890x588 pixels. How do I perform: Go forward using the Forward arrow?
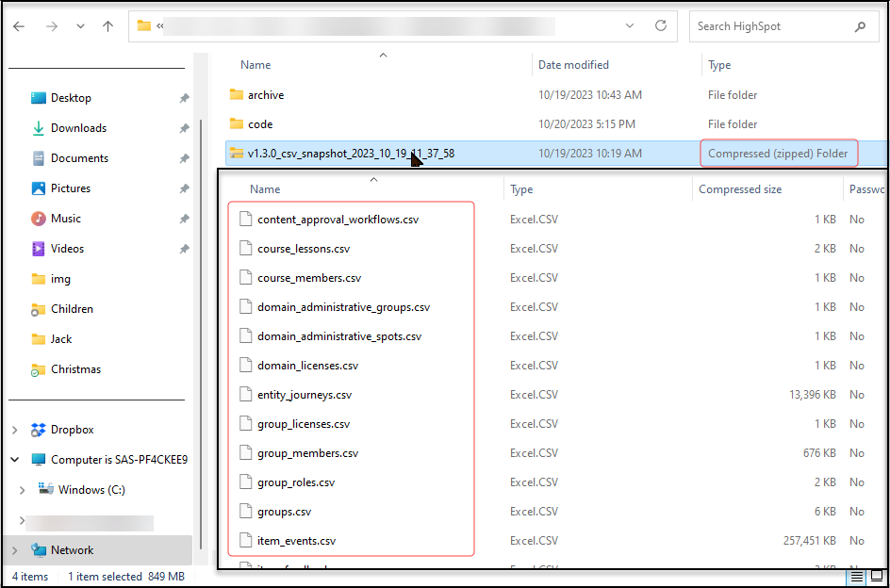tap(52, 26)
